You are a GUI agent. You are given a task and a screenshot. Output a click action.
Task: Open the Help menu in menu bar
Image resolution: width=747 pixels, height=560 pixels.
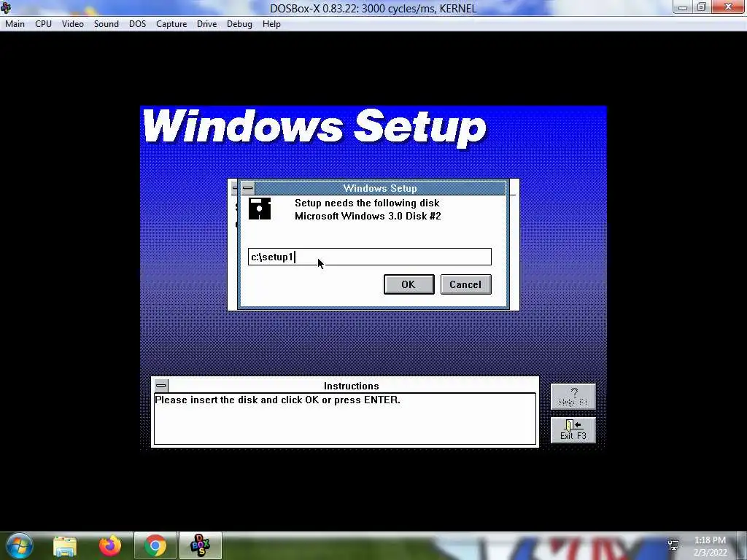[271, 24]
